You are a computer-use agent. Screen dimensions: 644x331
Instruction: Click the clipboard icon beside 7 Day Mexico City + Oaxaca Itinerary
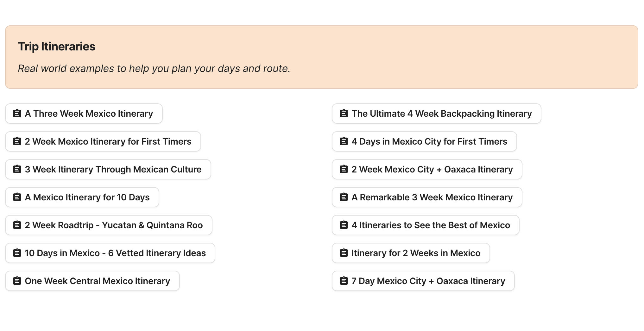(x=344, y=281)
